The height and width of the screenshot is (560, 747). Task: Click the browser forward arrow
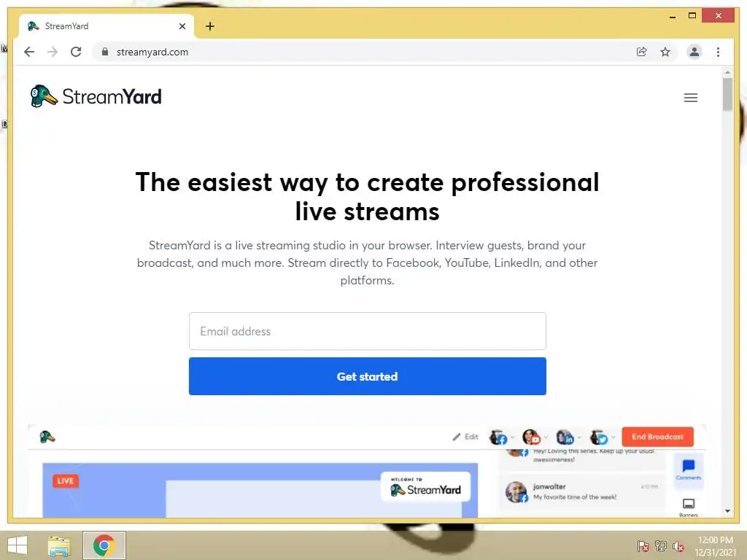pyautogui.click(x=53, y=52)
